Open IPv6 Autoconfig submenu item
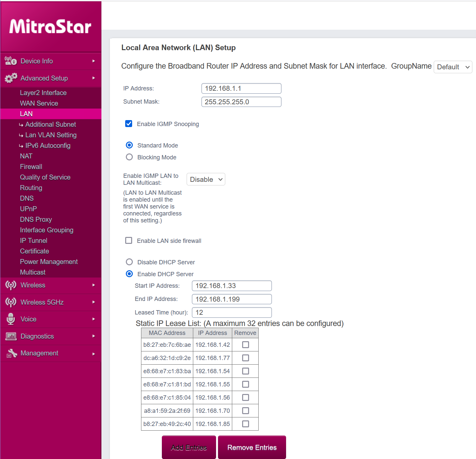This screenshot has height=459, width=476. [x=48, y=146]
